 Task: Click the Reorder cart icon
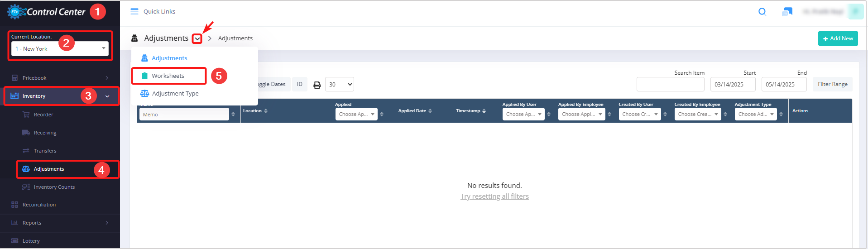(x=26, y=115)
